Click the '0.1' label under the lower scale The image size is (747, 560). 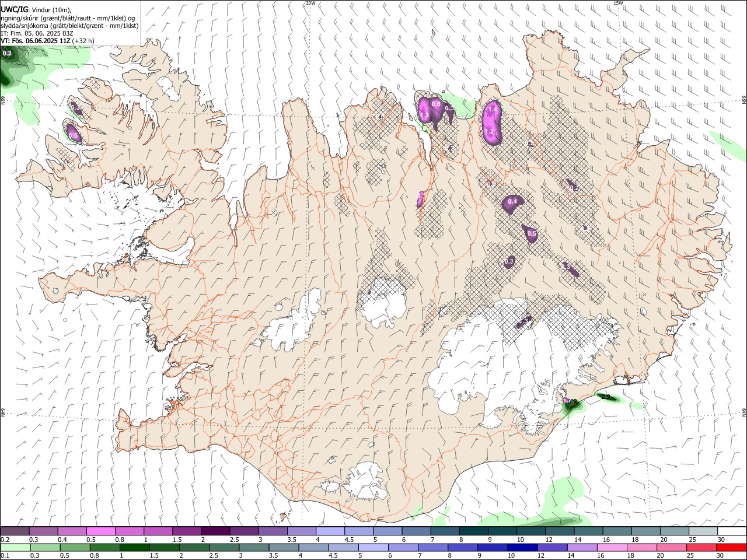tap(4, 556)
